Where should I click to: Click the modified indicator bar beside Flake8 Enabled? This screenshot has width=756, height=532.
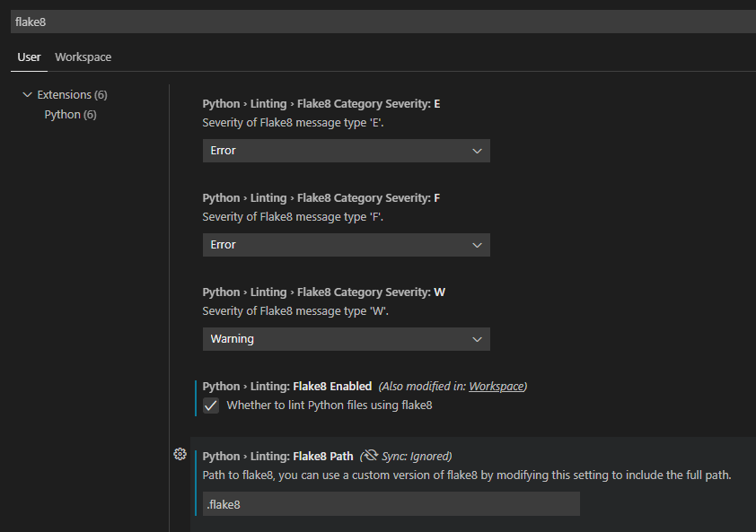click(x=196, y=395)
